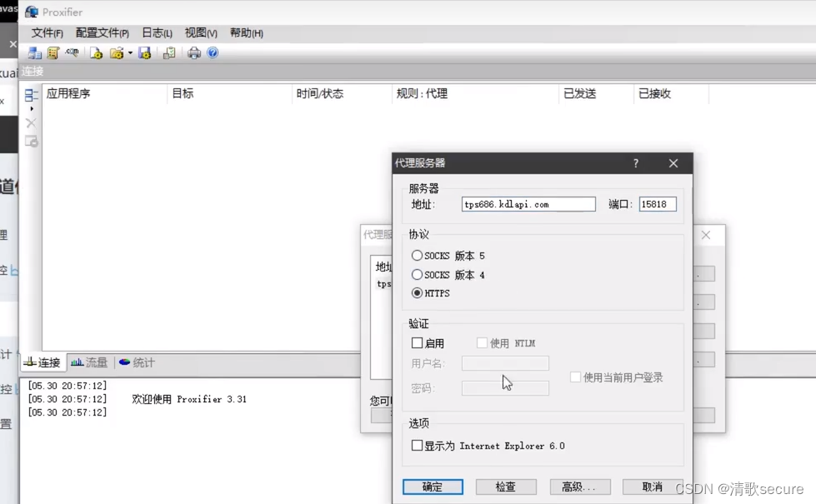
Task: Click the ? help button in dialog title
Action: pos(635,163)
